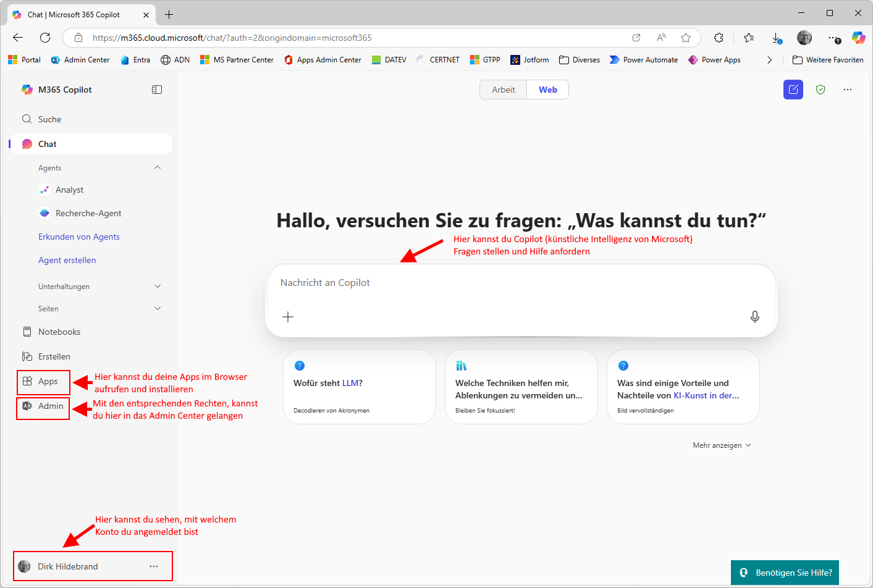Viewport: 873px width, 588px height.
Task: Open Suche in the sidebar
Action: (x=49, y=119)
